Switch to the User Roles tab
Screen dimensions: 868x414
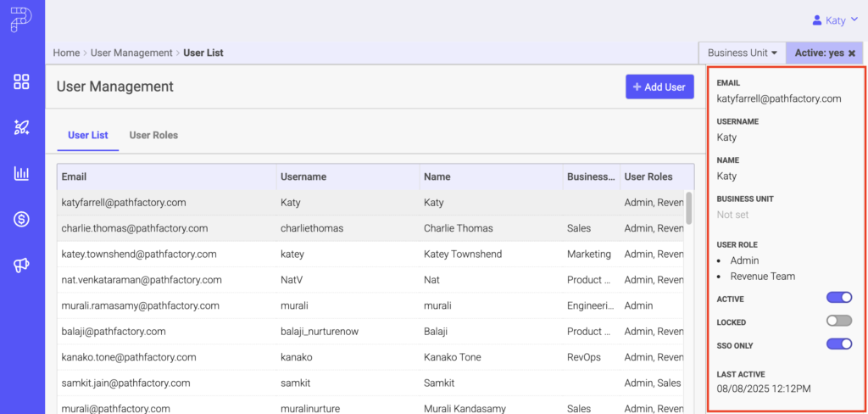[154, 135]
